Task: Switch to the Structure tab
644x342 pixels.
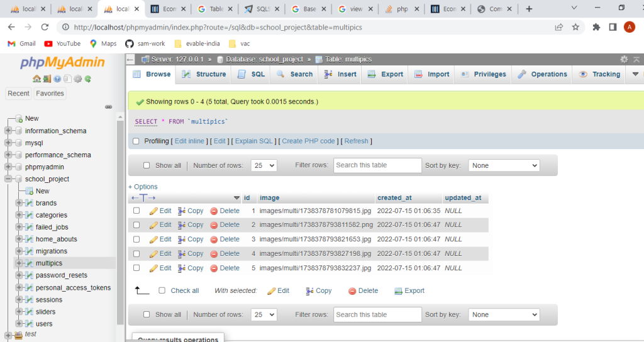Action: (x=204, y=74)
